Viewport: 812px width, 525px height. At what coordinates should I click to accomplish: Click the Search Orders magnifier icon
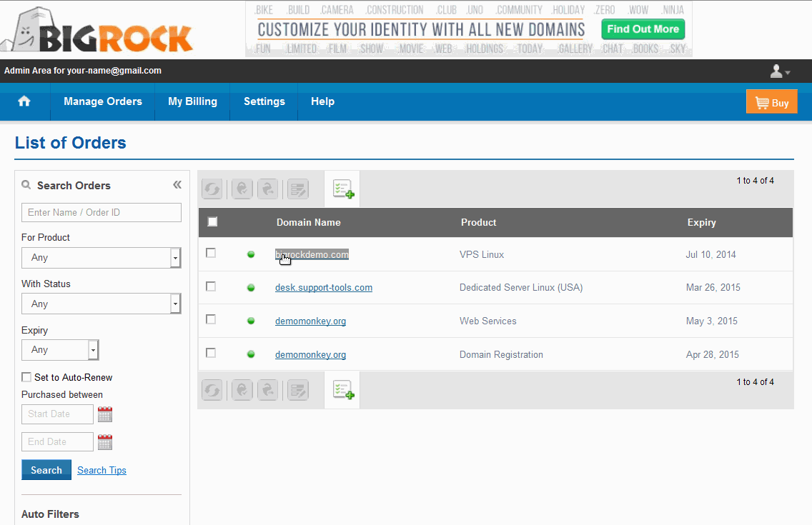[26, 185]
